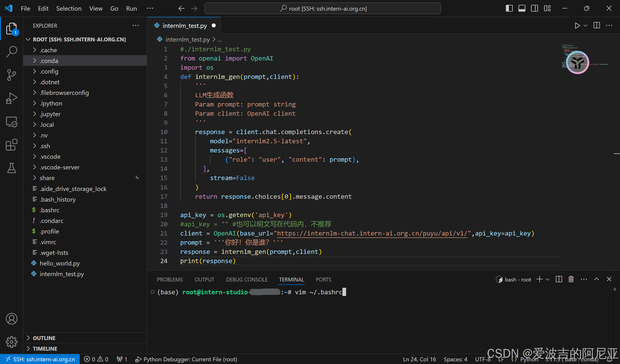
Task: Open the Testing flask view
Action: 11,168
